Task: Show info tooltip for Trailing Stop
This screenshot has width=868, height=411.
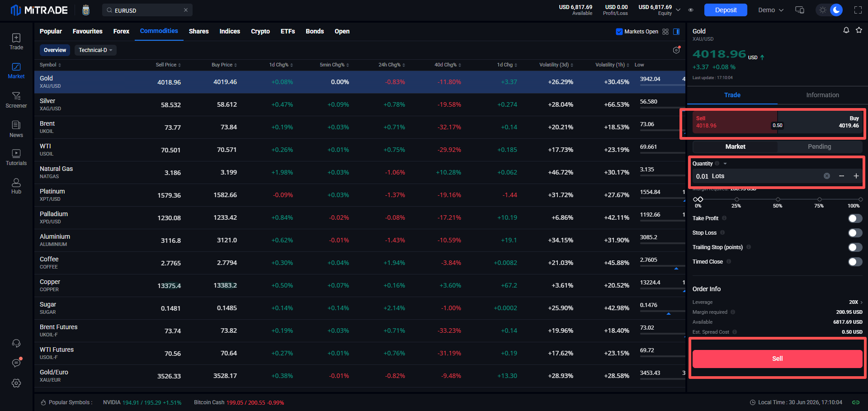Action: point(749,247)
